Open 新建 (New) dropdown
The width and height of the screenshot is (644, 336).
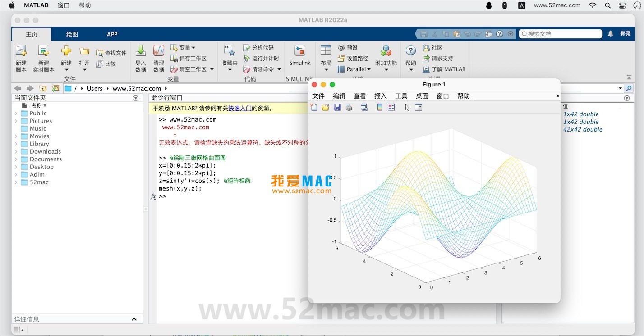(66, 69)
